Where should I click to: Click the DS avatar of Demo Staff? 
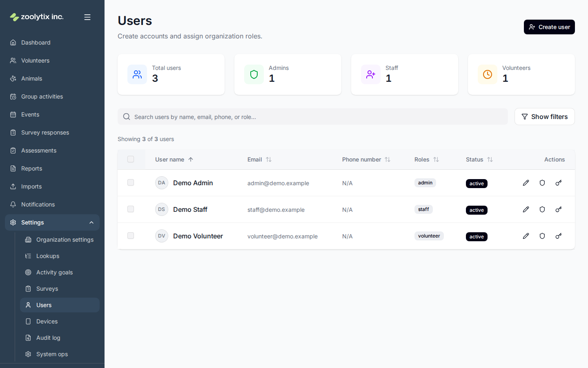pos(162,209)
